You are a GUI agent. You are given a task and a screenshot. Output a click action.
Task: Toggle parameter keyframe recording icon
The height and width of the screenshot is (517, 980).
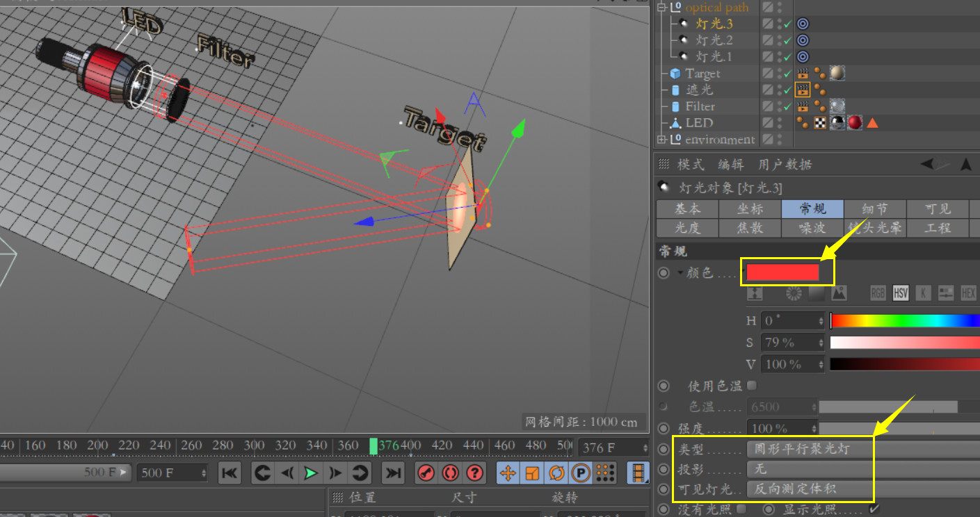[x=581, y=473]
